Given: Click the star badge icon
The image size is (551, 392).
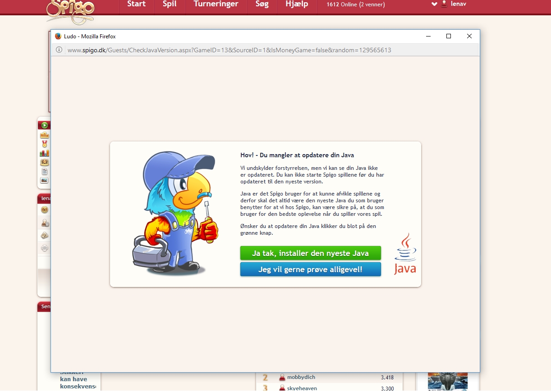Looking at the screenshot, I should tap(44, 162).
